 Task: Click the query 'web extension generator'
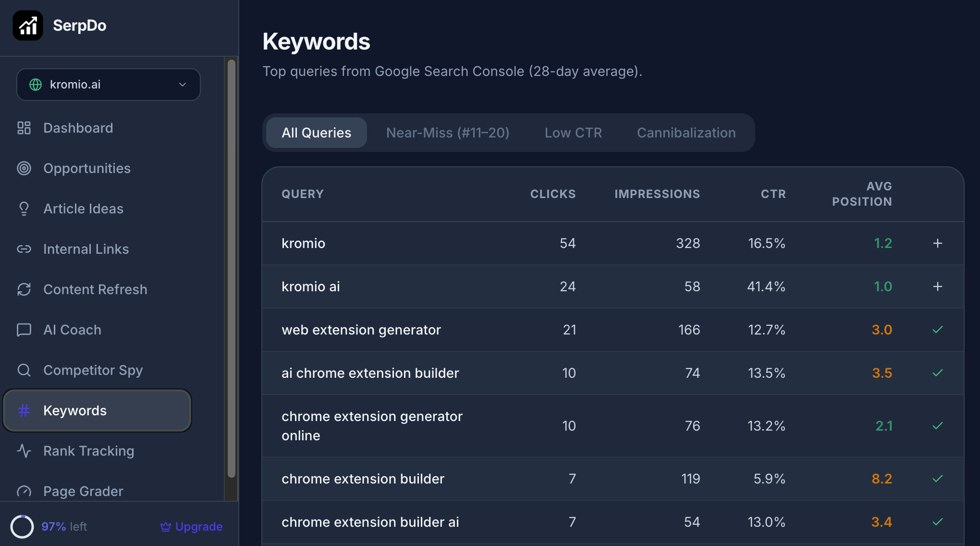[361, 330]
